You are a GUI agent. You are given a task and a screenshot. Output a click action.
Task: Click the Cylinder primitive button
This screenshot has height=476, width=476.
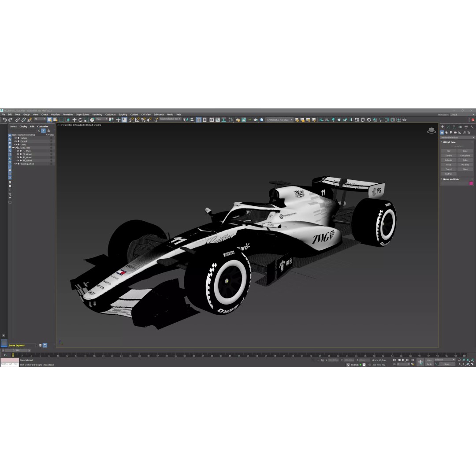point(448,160)
